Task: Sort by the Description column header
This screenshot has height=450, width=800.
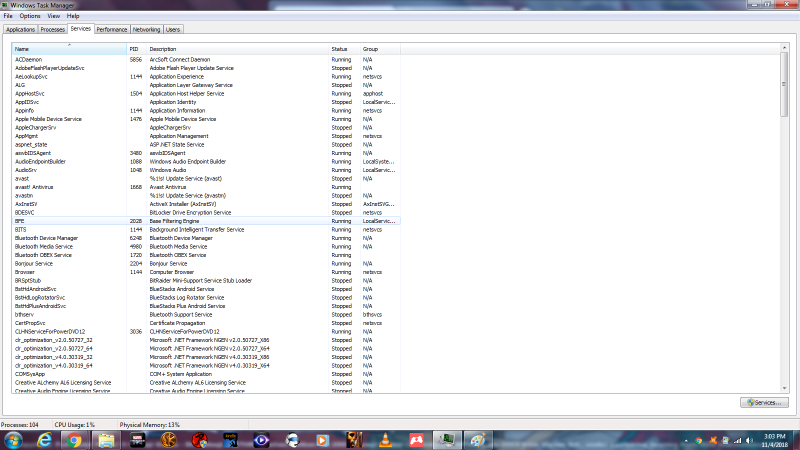Action: pyautogui.click(x=238, y=49)
